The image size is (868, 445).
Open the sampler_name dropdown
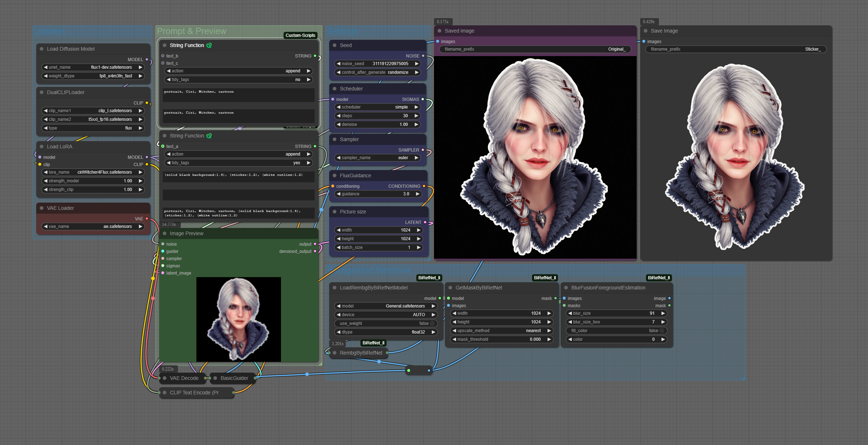[x=377, y=158]
